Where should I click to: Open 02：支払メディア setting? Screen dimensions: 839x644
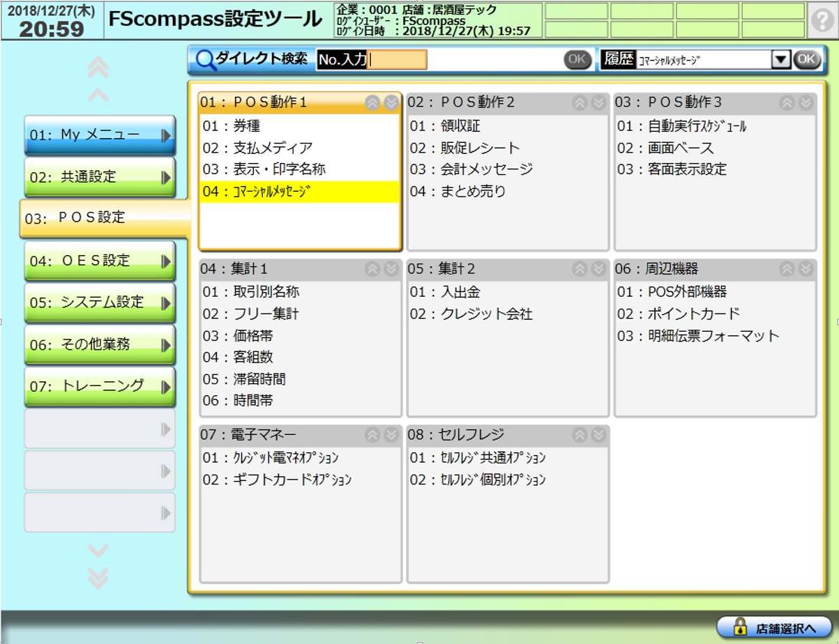pyautogui.click(x=300, y=148)
